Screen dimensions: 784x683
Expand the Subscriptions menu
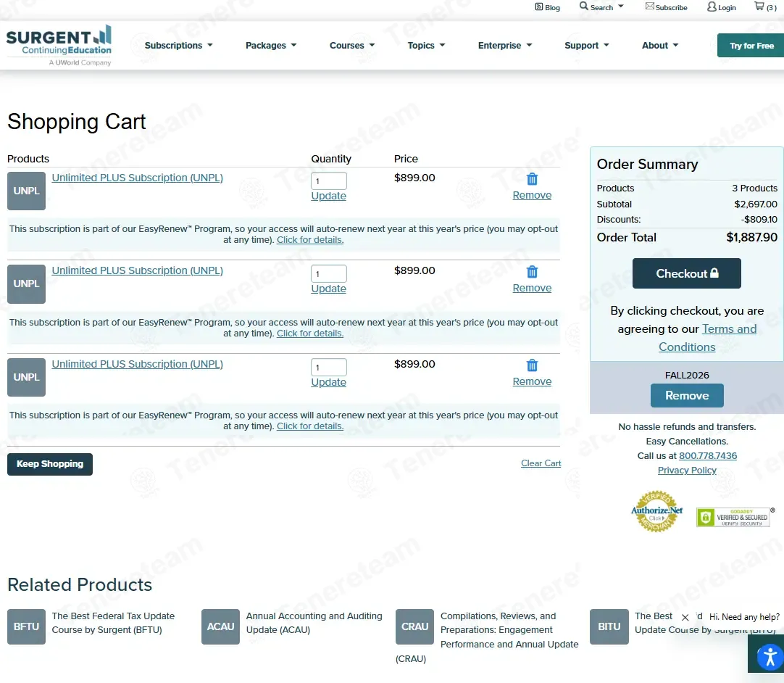tap(178, 46)
